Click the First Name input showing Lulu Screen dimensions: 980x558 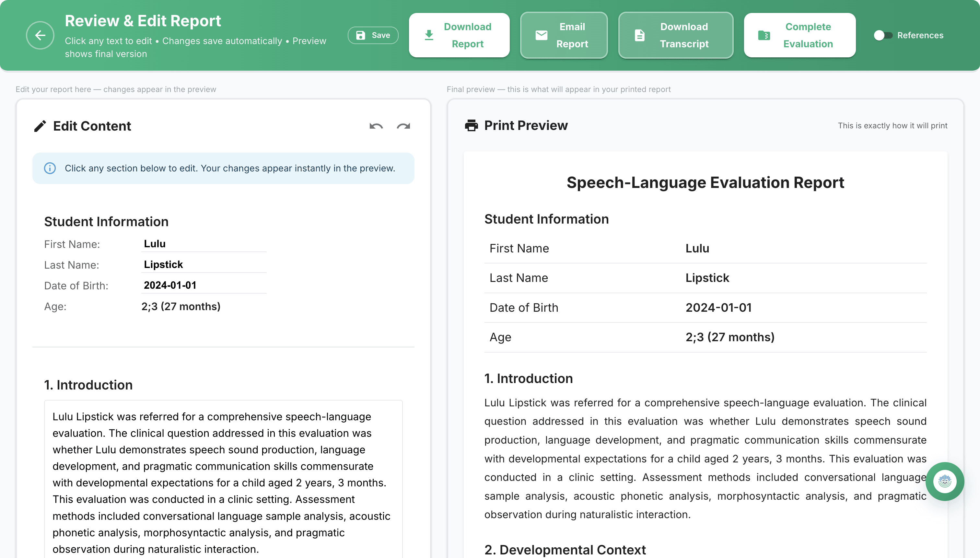pyautogui.click(x=204, y=244)
